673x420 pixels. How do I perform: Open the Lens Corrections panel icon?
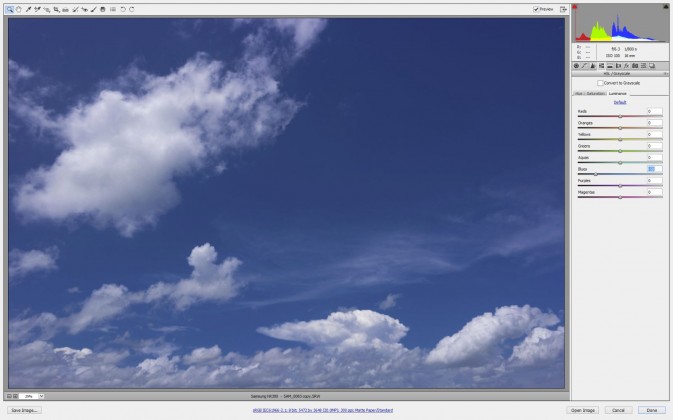click(618, 66)
